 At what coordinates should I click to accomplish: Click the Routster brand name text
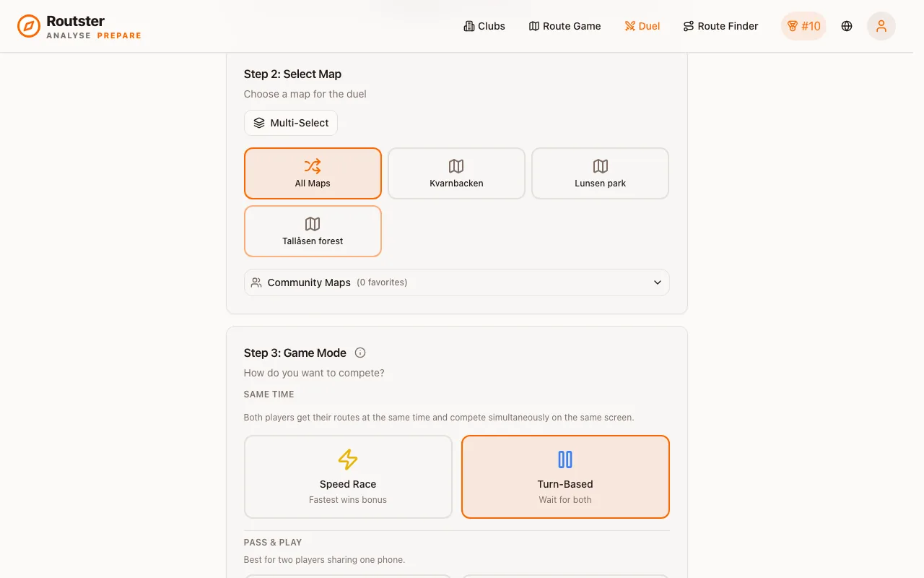pyautogui.click(x=75, y=21)
